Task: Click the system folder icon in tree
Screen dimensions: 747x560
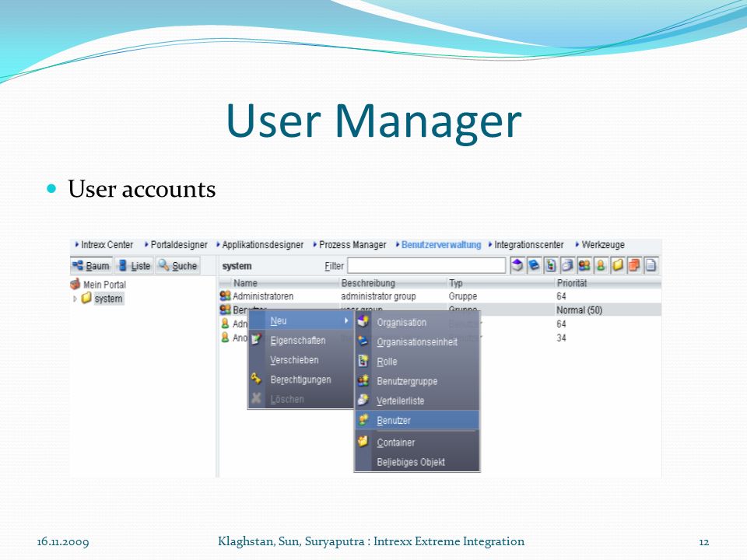Action: click(x=86, y=299)
